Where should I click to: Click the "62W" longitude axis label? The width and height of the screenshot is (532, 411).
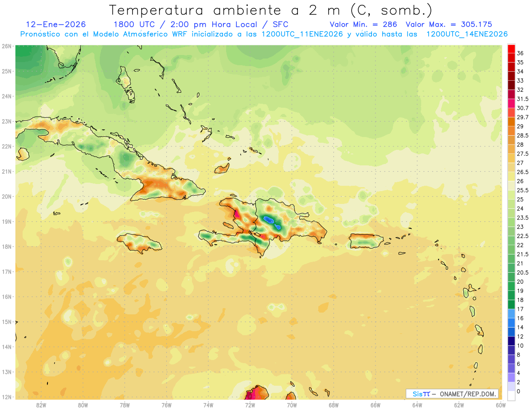point(459,405)
